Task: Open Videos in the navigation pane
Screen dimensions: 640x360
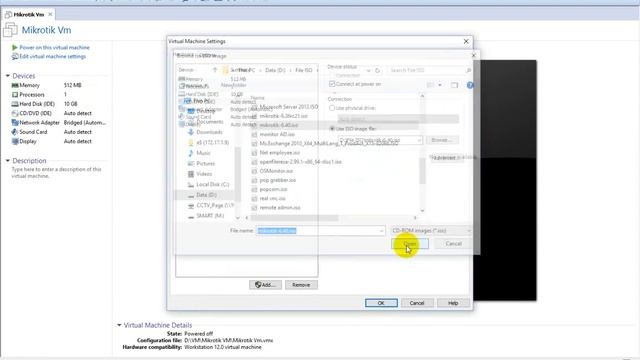Action: point(204,174)
